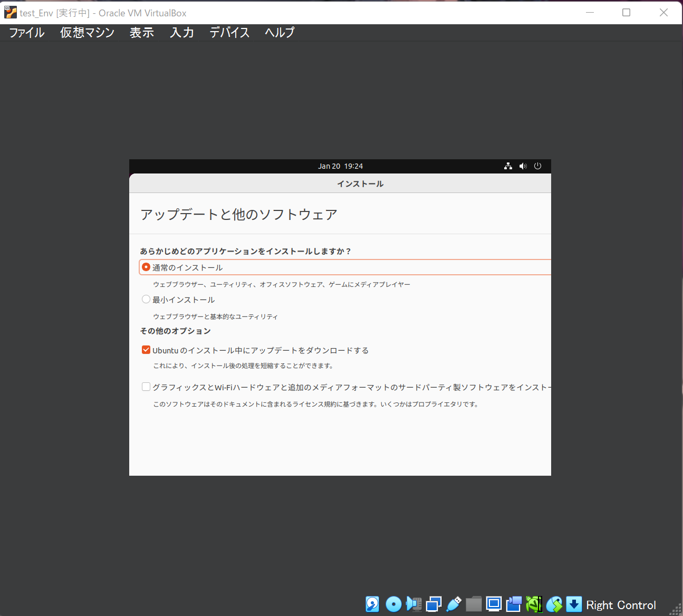Open the Ubuntu power menu icon
Image resolution: width=683 pixels, height=616 pixels.
tap(537, 166)
